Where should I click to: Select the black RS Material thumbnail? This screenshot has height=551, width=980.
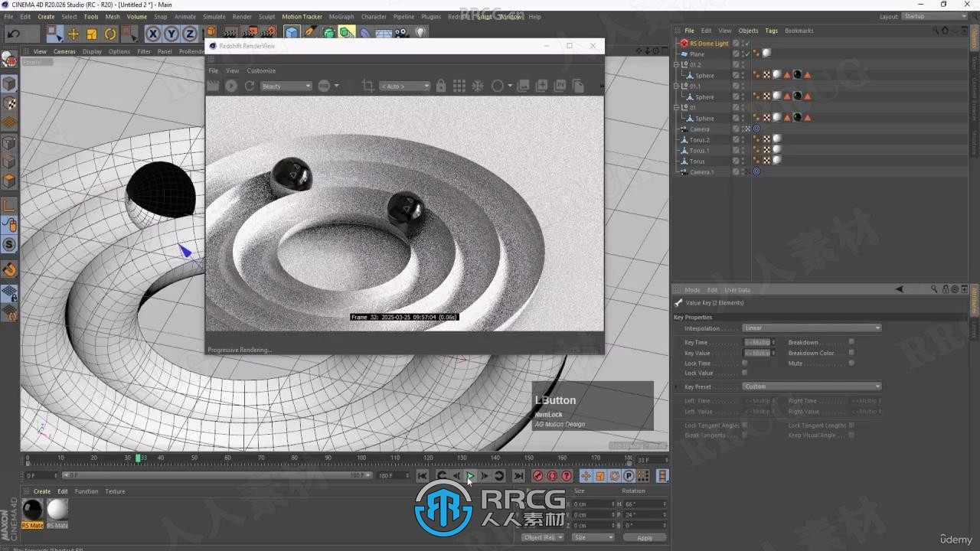coord(32,510)
